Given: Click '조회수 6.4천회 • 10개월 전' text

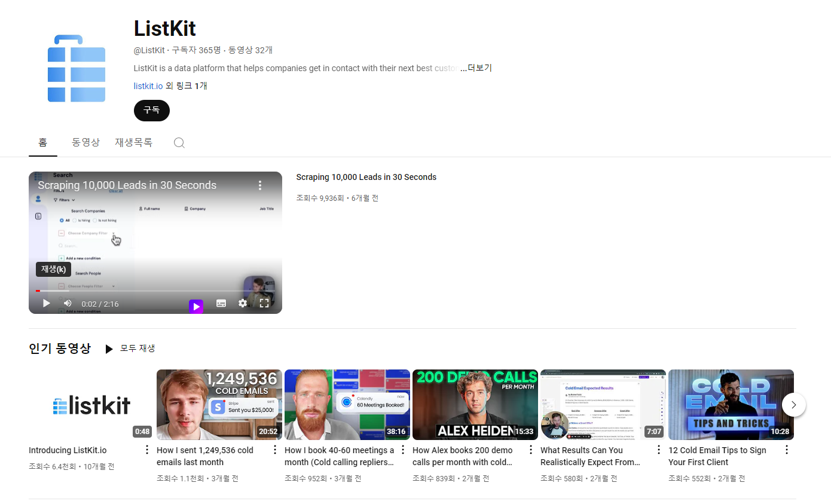Looking at the screenshot, I should (72, 466).
